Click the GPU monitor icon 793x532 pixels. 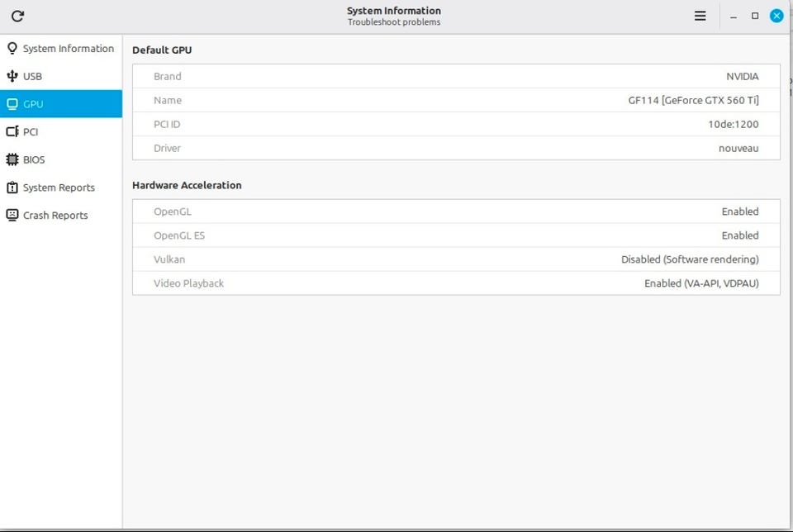click(12, 104)
